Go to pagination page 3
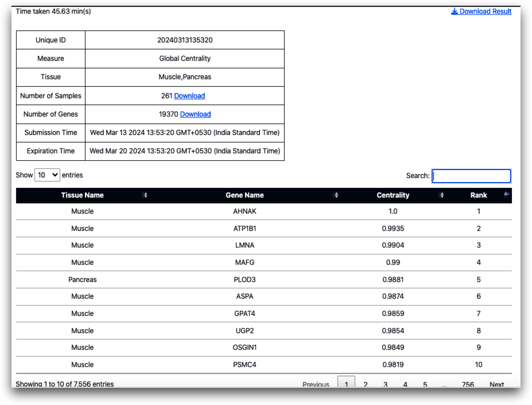This screenshot has width=532, height=405. tap(385, 384)
